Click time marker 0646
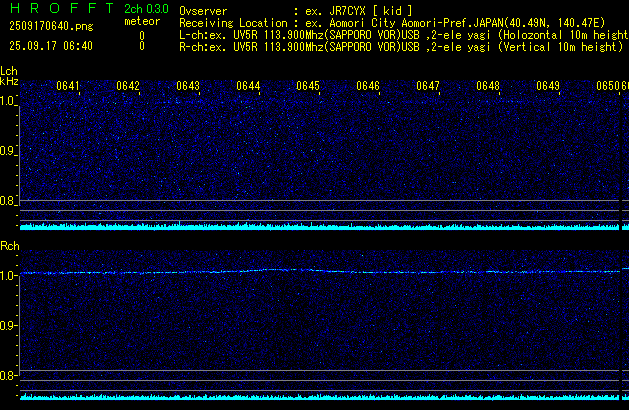 coord(368,86)
